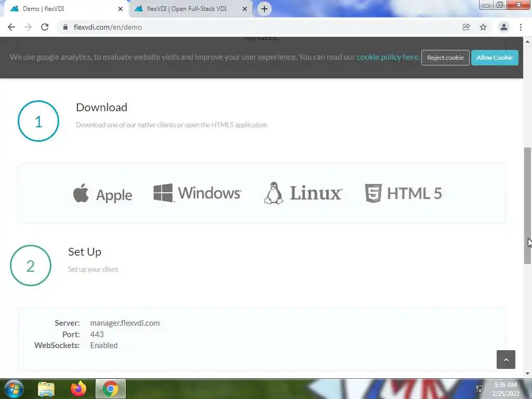Image resolution: width=532 pixels, height=399 pixels.
Task: Close the Demo | flexVDI tab
Action: pos(121,9)
